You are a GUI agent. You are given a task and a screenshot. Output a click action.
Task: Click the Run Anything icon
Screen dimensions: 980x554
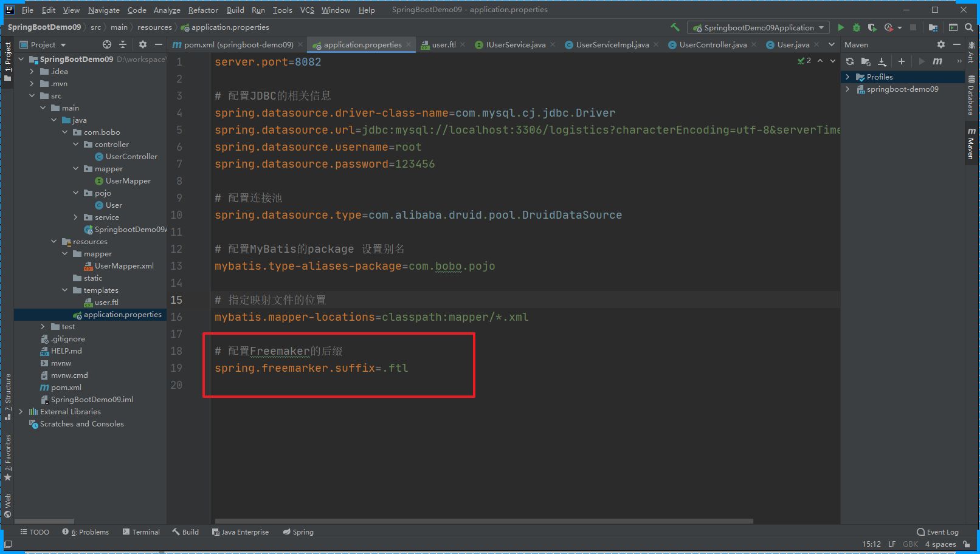[x=953, y=27]
